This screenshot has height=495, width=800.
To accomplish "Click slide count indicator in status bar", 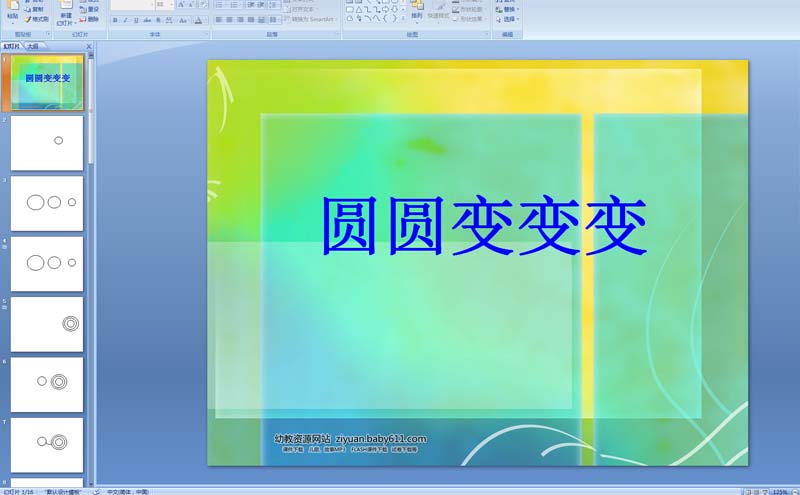I will [x=19, y=492].
